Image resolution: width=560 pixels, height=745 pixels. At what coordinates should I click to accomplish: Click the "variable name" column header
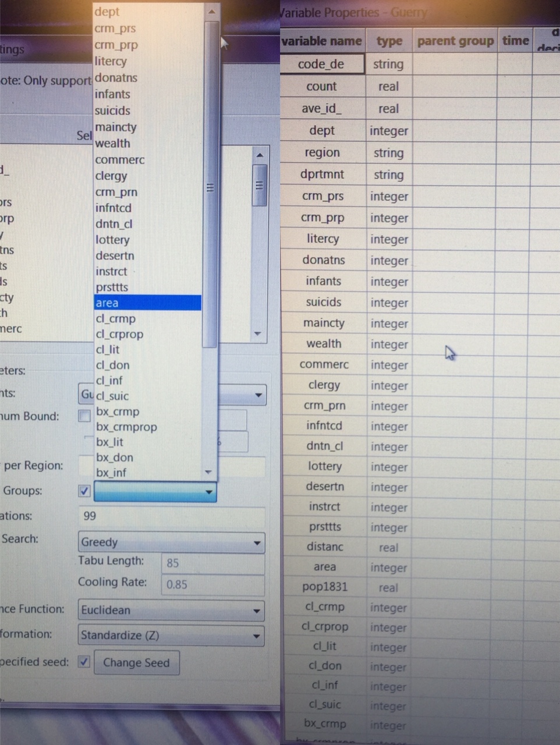(x=322, y=41)
